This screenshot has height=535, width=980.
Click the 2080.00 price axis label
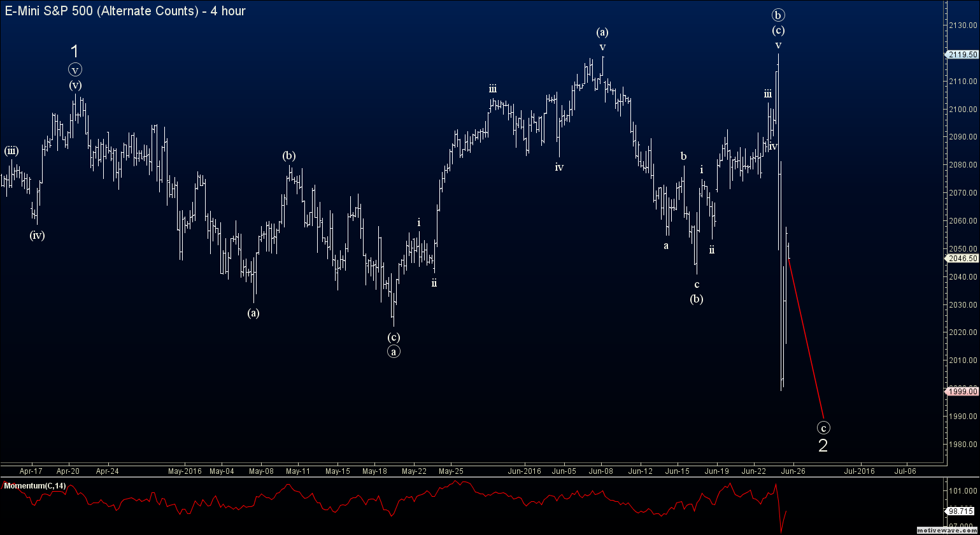pyautogui.click(x=962, y=165)
